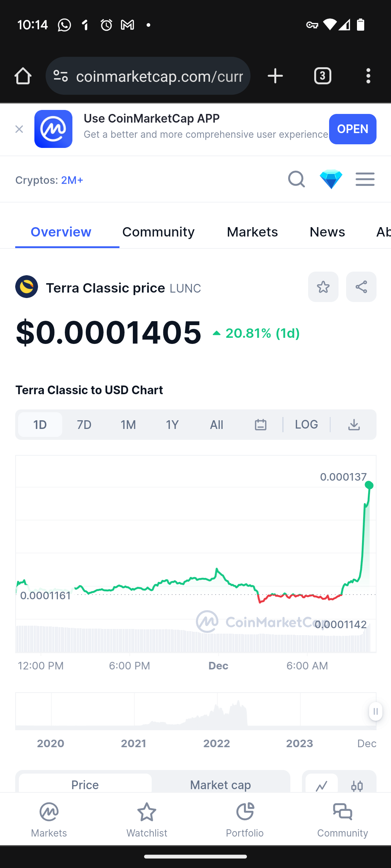
Task: Switch to candlestick chart type
Action: coord(357,785)
